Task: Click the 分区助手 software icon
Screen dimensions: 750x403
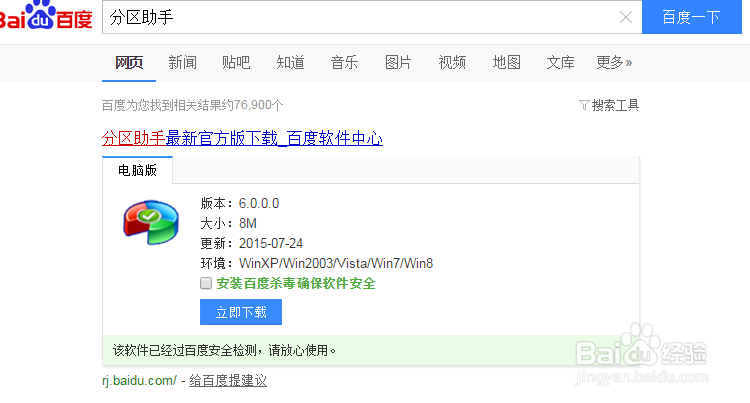Action: [x=151, y=222]
